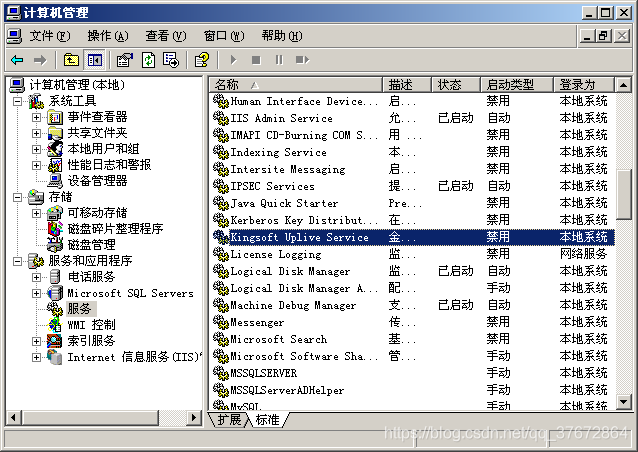Click the tree pane scroll right arrow

click(x=194, y=417)
